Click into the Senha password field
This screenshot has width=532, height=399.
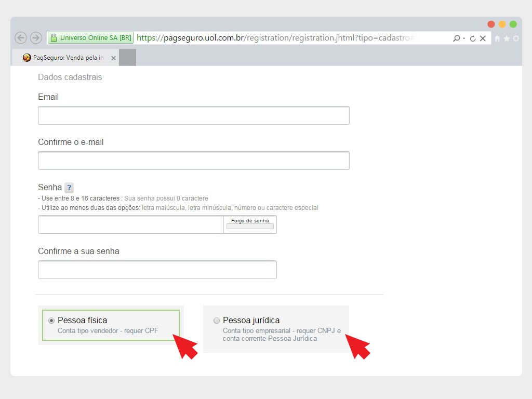pyautogui.click(x=130, y=224)
